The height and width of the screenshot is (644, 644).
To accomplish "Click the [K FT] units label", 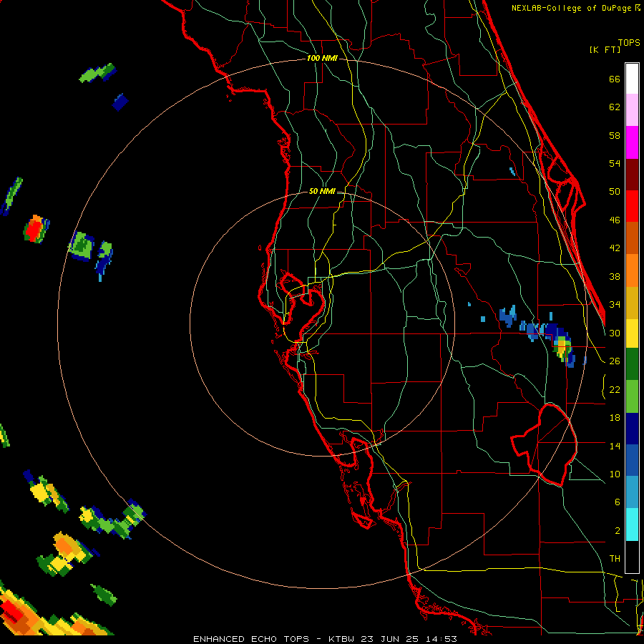I will pyautogui.click(x=605, y=49).
